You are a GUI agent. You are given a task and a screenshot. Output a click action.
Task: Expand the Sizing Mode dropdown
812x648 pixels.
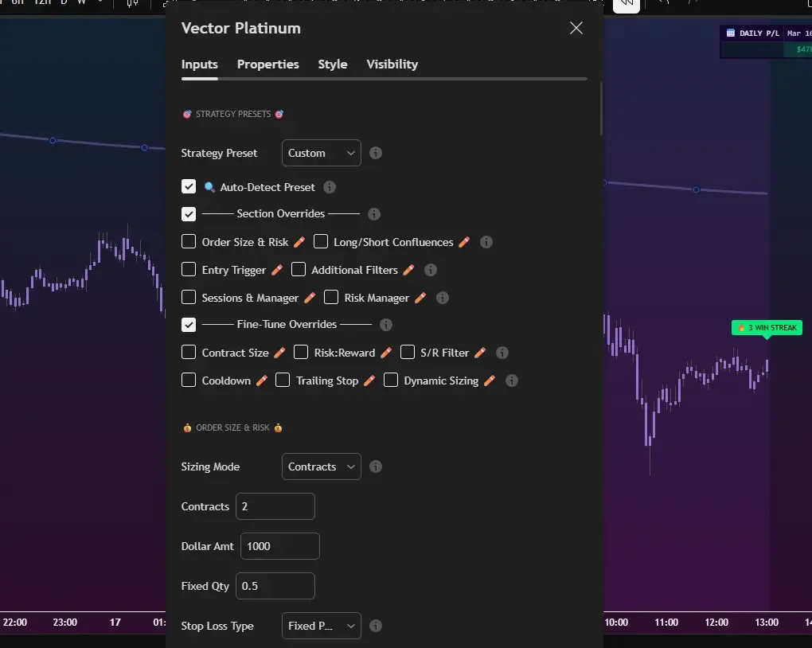(x=321, y=467)
